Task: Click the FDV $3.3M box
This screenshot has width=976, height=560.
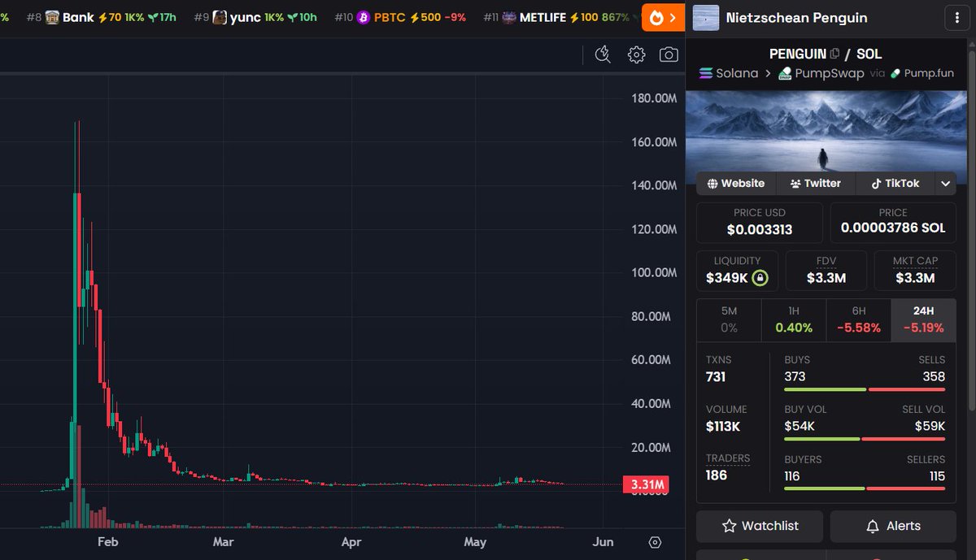Action: (x=826, y=270)
